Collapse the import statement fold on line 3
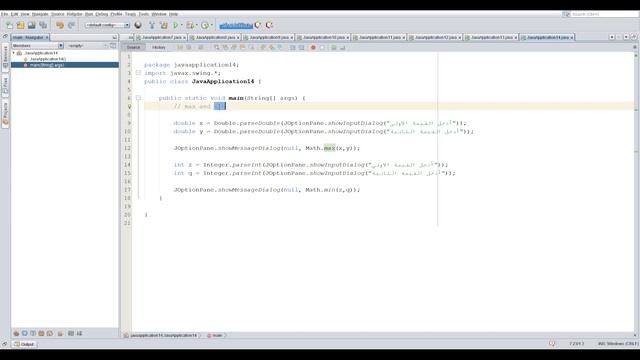640x360 pixels. 138,73
